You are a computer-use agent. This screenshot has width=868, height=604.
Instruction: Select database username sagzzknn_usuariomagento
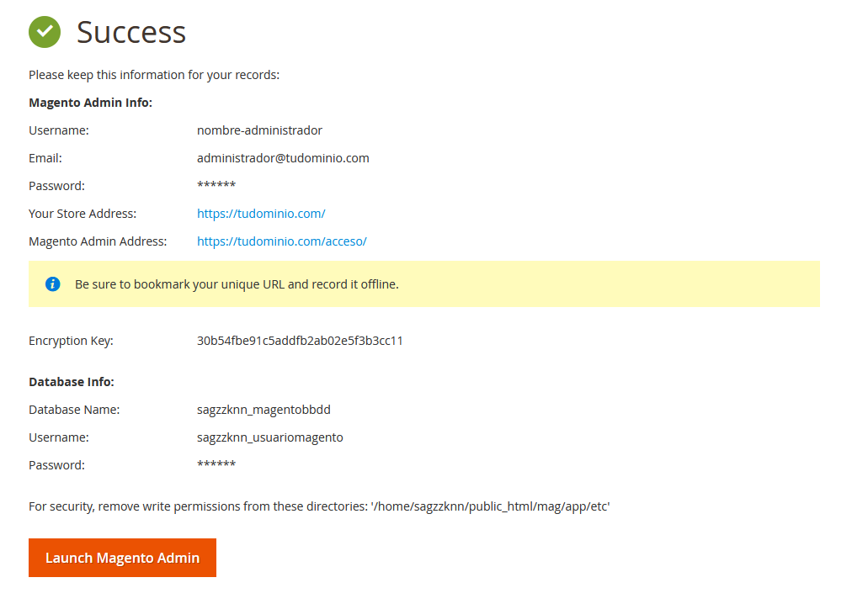(x=270, y=437)
